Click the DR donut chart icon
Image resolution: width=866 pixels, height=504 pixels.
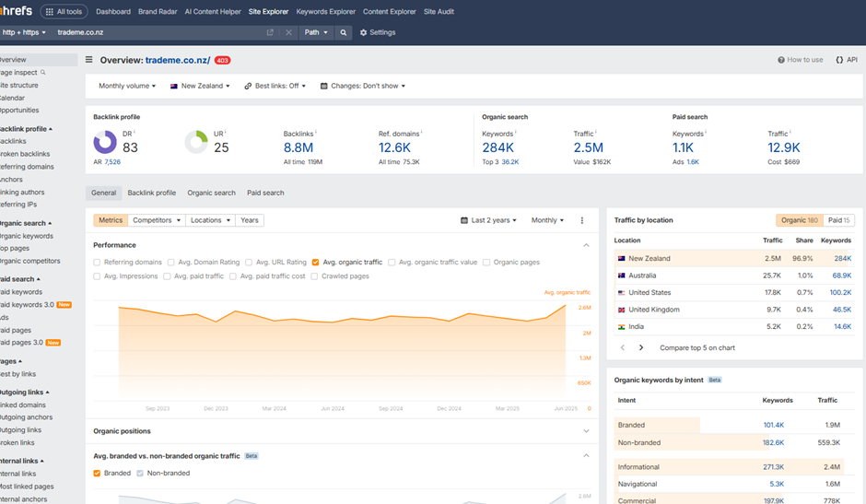tap(105, 142)
